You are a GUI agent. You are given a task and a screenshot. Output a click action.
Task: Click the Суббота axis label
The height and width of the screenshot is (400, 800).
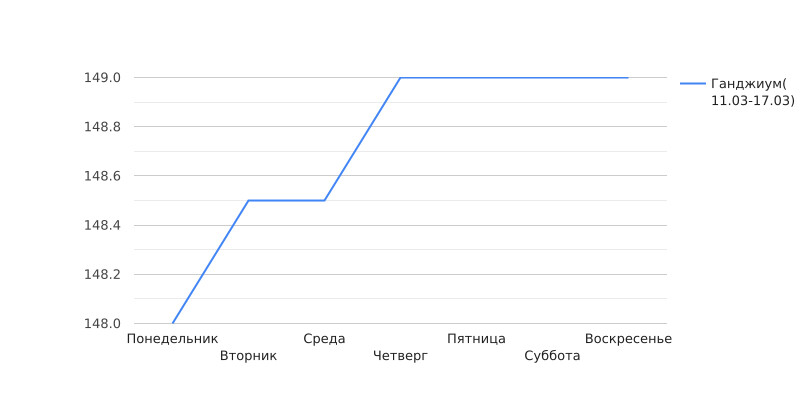click(552, 356)
